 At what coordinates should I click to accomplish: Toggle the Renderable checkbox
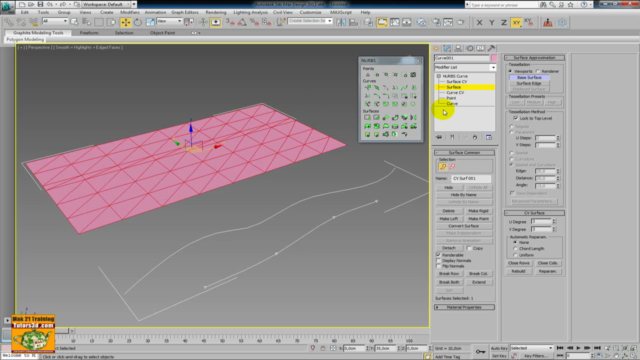[x=439, y=255]
